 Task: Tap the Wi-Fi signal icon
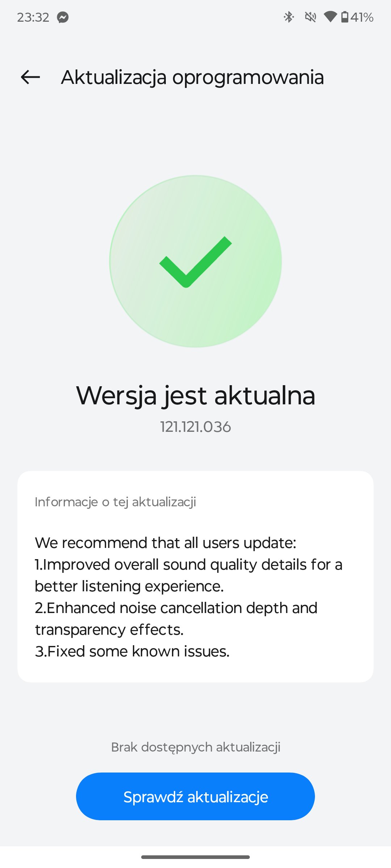click(330, 17)
